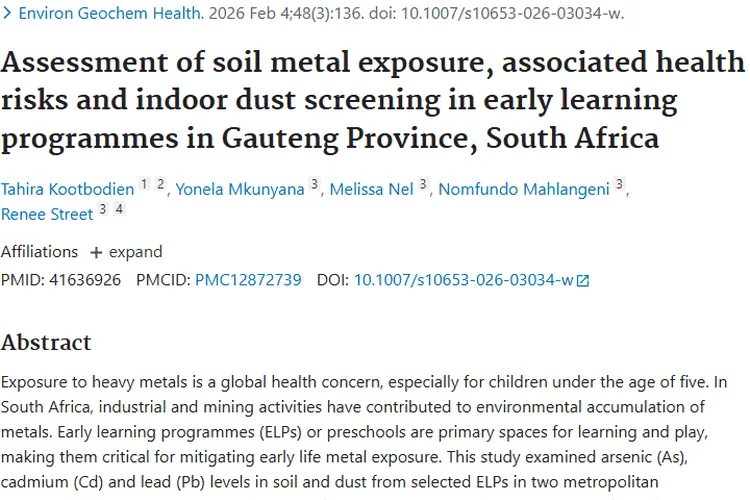Click affiliation 2 superscript after Tahira Kootbodien
This screenshot has height=500, width=750.
coord(160,185)
